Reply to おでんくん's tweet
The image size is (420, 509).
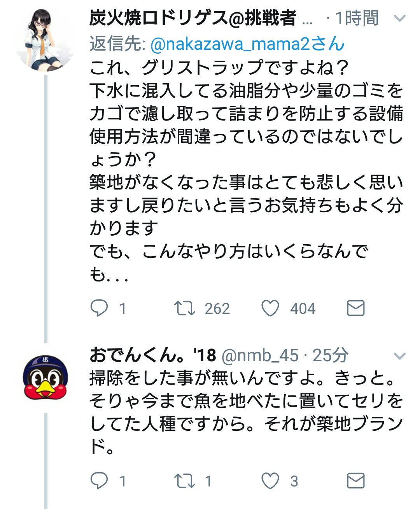[x=99, y=481]
